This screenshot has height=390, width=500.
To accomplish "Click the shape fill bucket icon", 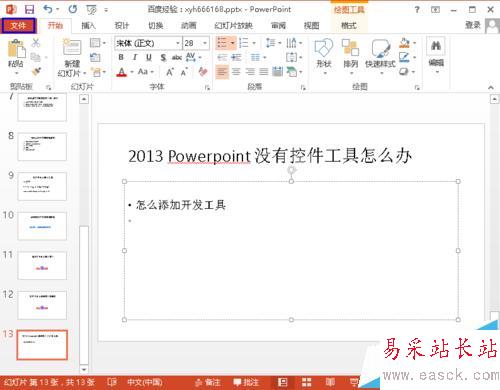I will pos(404,43).
